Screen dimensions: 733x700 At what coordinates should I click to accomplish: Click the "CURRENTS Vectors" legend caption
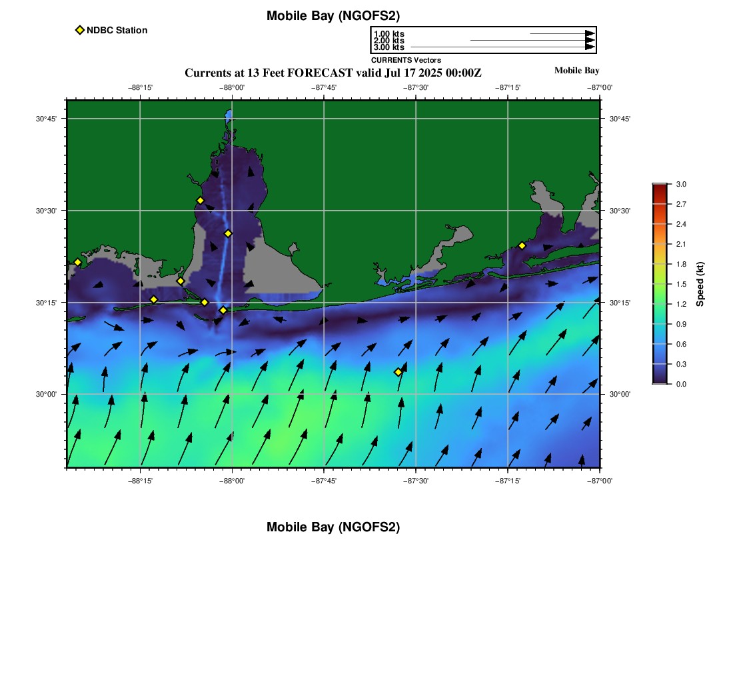click(406, 60)
